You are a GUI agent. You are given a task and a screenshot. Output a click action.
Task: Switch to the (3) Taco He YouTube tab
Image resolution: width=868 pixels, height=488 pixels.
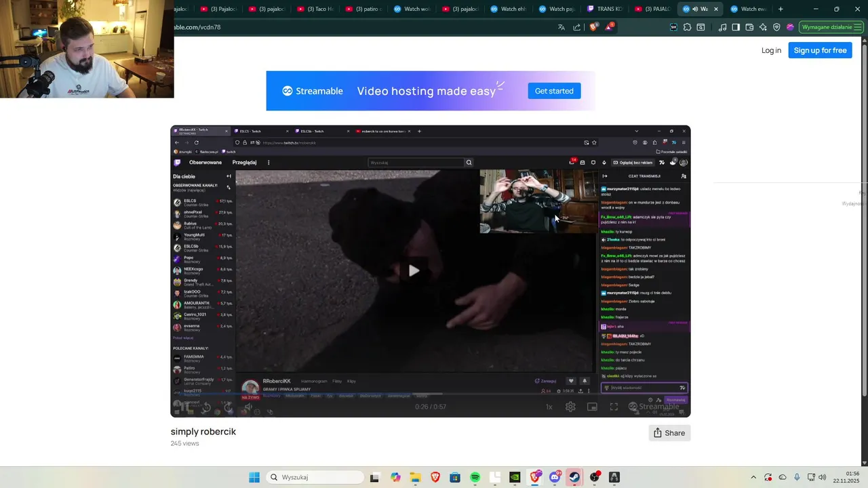pos(315,9)
